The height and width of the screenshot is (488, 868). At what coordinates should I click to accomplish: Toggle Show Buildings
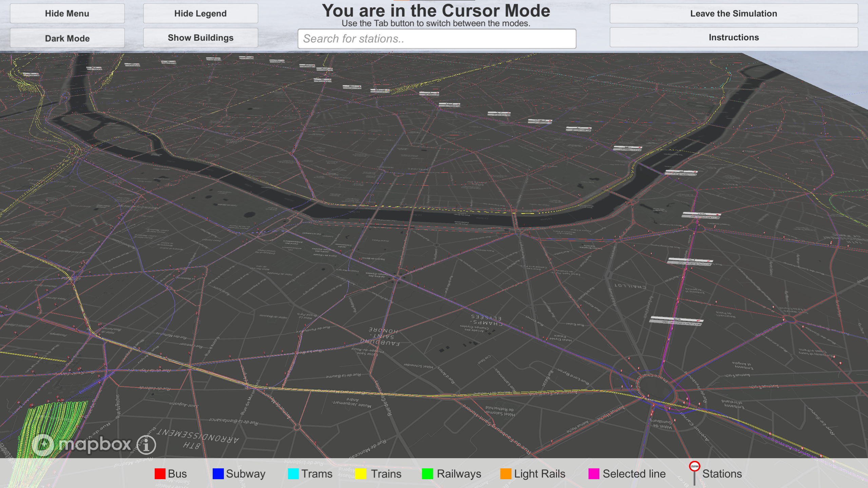point(200,38)
